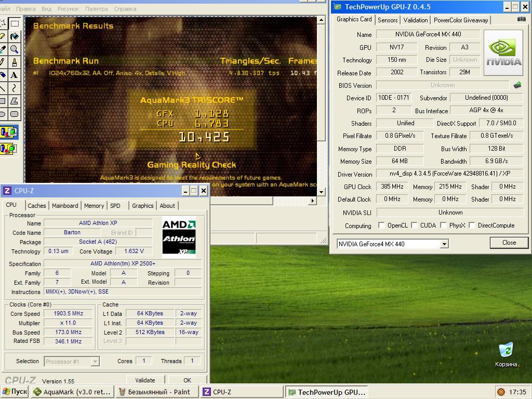Click the AMD Athlon XP logo in CPU-Z
This screenshot has width=532, height=399.
point(179,237)
